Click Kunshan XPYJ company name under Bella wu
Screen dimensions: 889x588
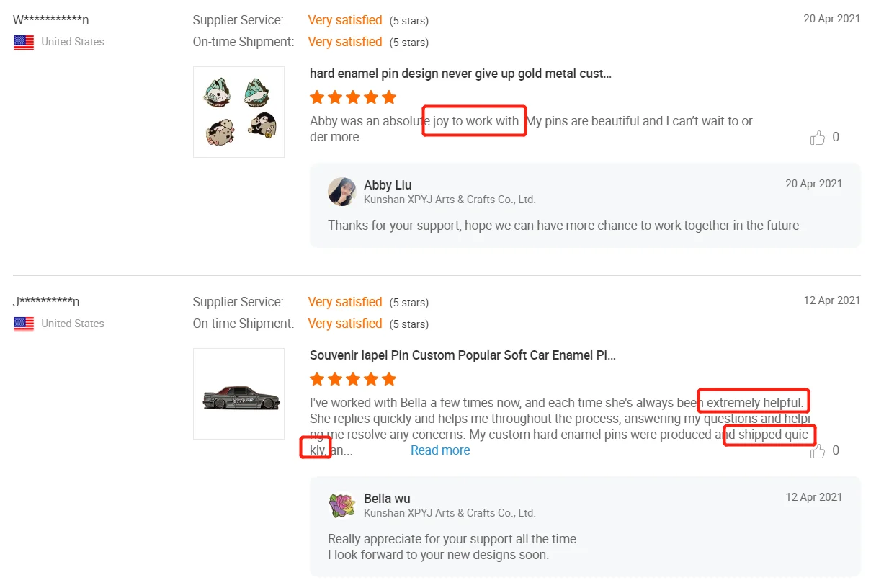click(450, 513)
